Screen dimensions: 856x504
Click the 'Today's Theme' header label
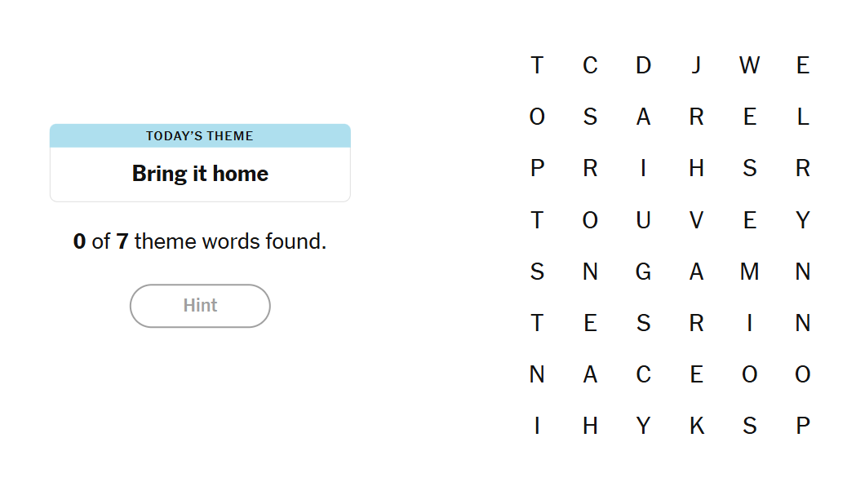[x=200, y=136]
